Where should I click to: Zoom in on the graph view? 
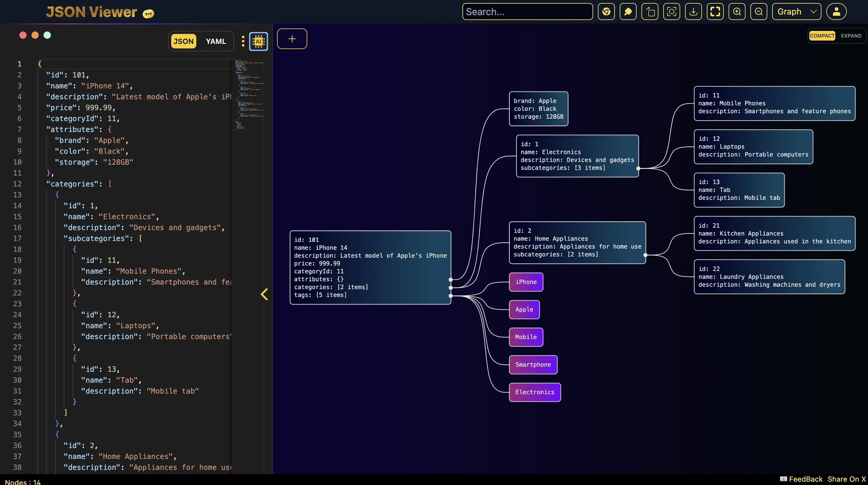(x=737, y=12)
